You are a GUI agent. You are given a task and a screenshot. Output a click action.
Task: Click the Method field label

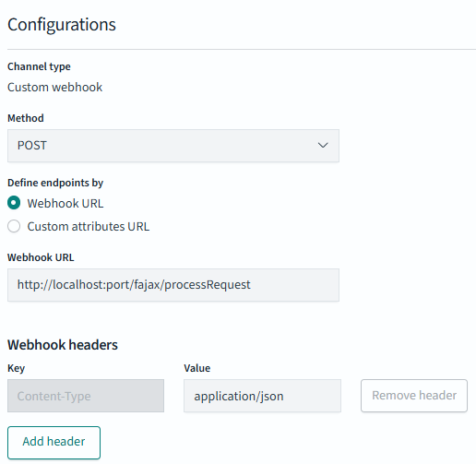click(x=26, y=118)
